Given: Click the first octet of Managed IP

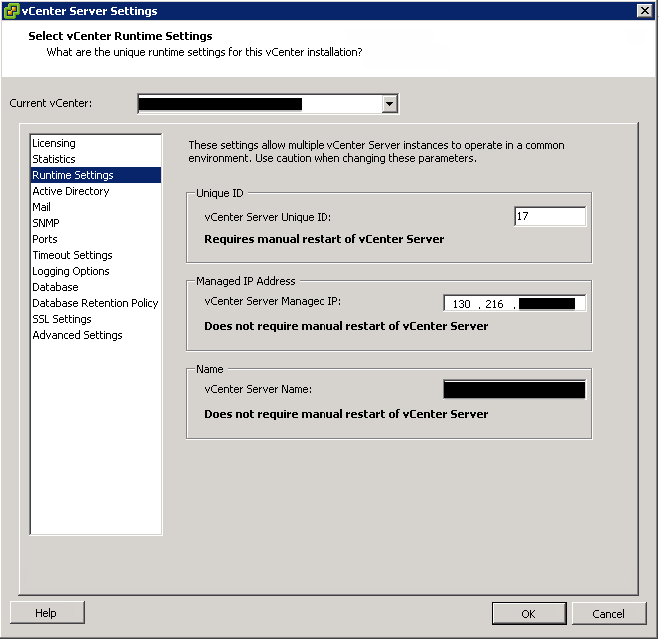Looking at the screenshot, I should tap(461, 304).
